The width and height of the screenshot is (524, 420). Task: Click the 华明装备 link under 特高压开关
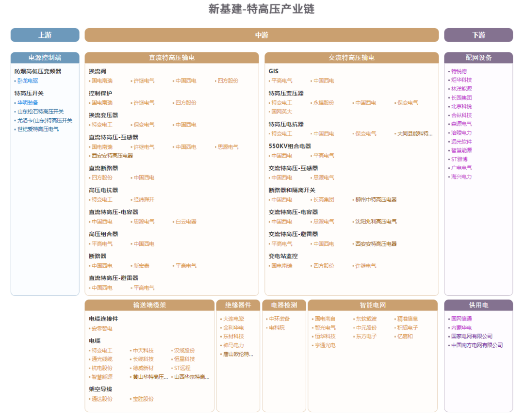click(x=27, y=102)
